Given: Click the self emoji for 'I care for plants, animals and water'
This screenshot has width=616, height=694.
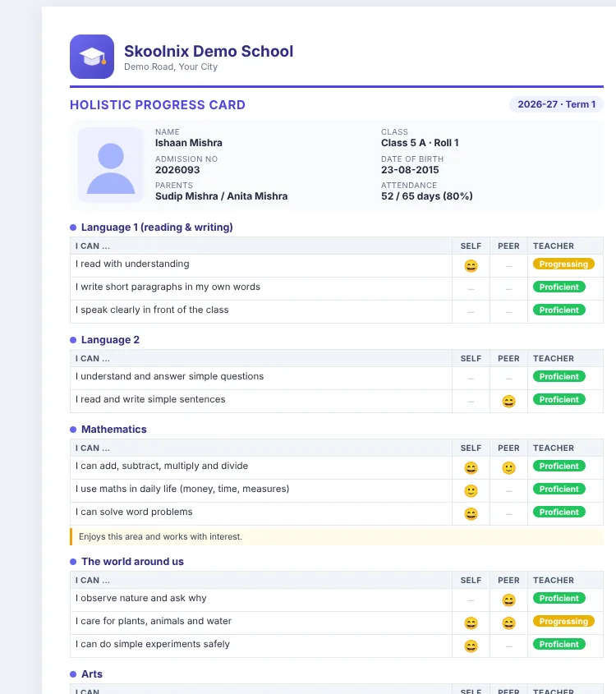Looking at the screenshot, I should [471, 623].
